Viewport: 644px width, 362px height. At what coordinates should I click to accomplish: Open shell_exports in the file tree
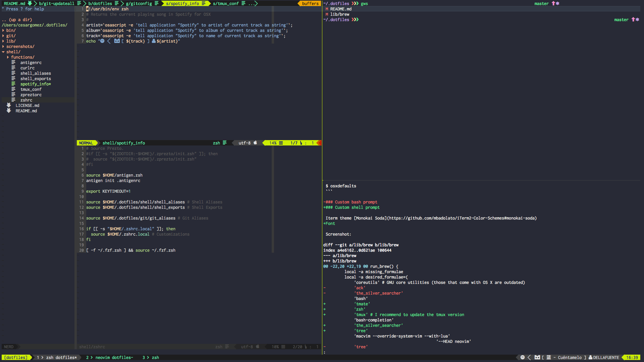36,78
